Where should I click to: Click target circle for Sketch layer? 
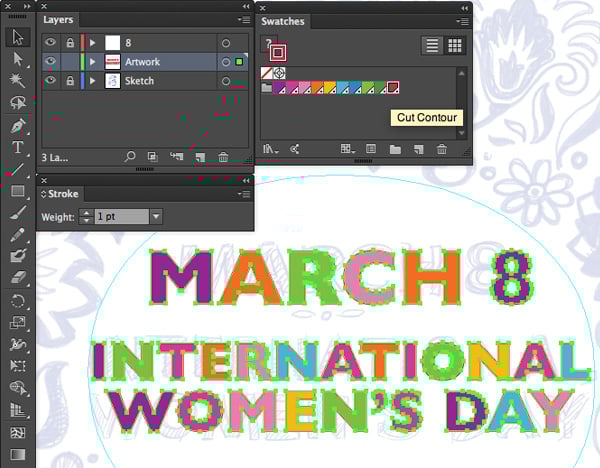[x=226, y=81]
